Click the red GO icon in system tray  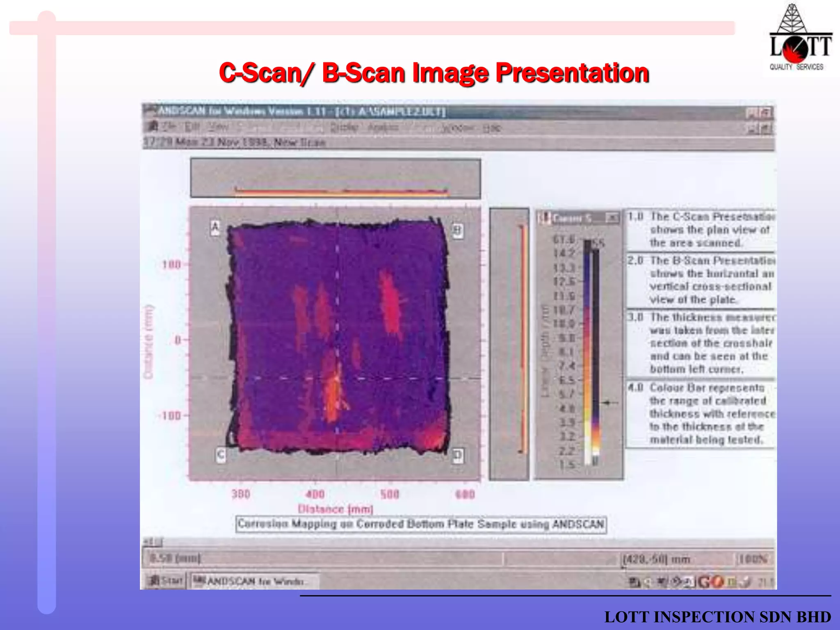coord(711,582)
